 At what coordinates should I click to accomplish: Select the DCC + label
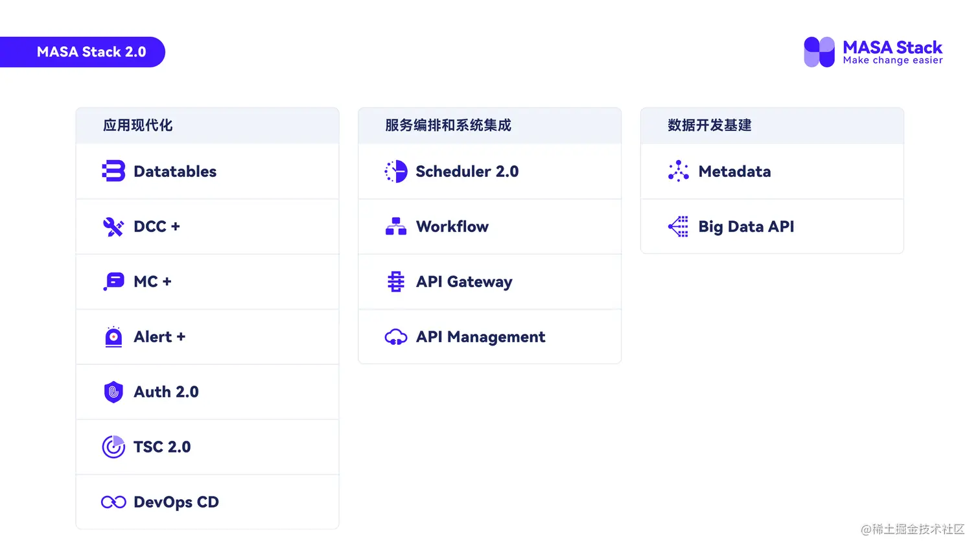[157, 226]
